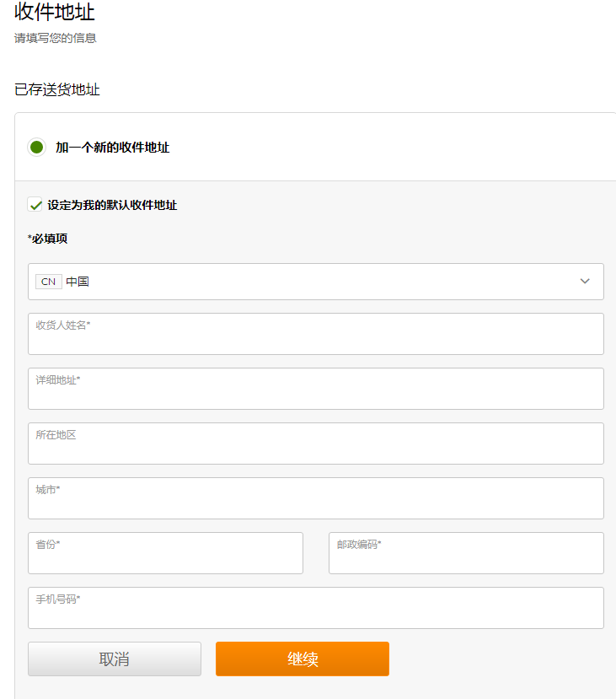Click the CN flag icon in country selector
The image size is (616, 699).
48,281
